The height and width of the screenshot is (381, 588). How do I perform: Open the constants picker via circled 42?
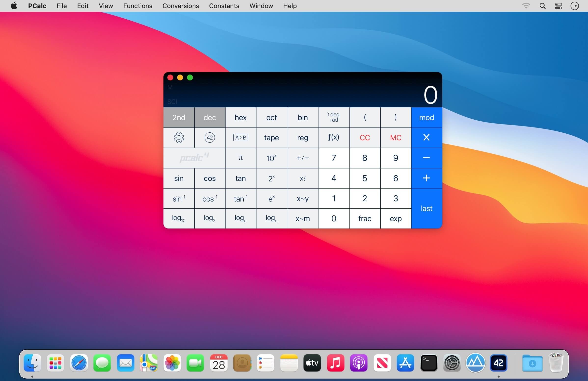[x=210, y=138]
